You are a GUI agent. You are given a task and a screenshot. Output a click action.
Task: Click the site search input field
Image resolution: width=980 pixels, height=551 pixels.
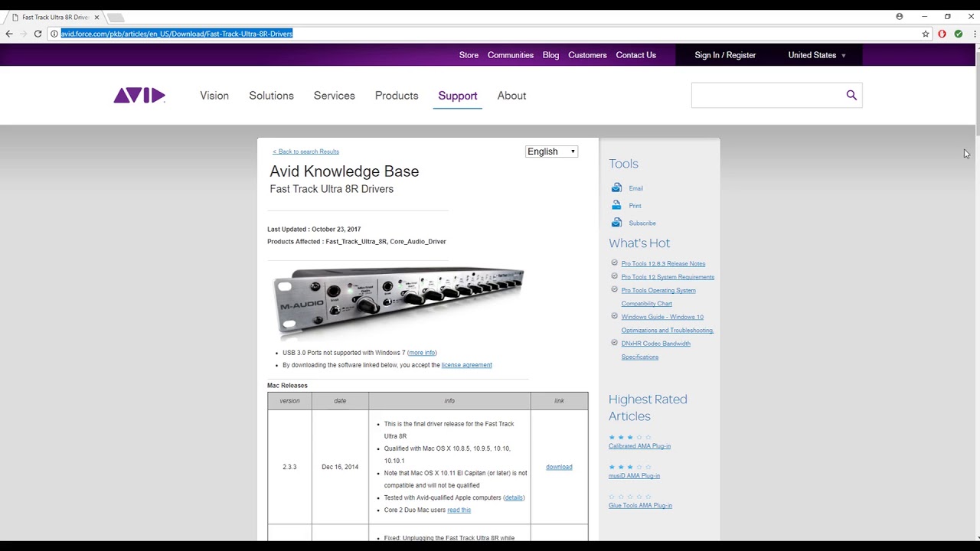(766, 95)
